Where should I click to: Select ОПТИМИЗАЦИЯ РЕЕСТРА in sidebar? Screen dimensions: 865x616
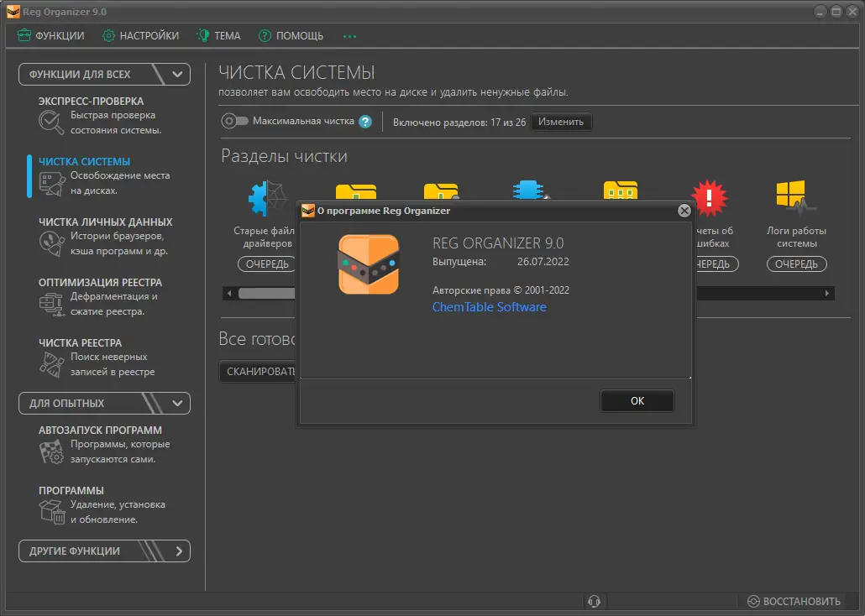tap(101, 282)
